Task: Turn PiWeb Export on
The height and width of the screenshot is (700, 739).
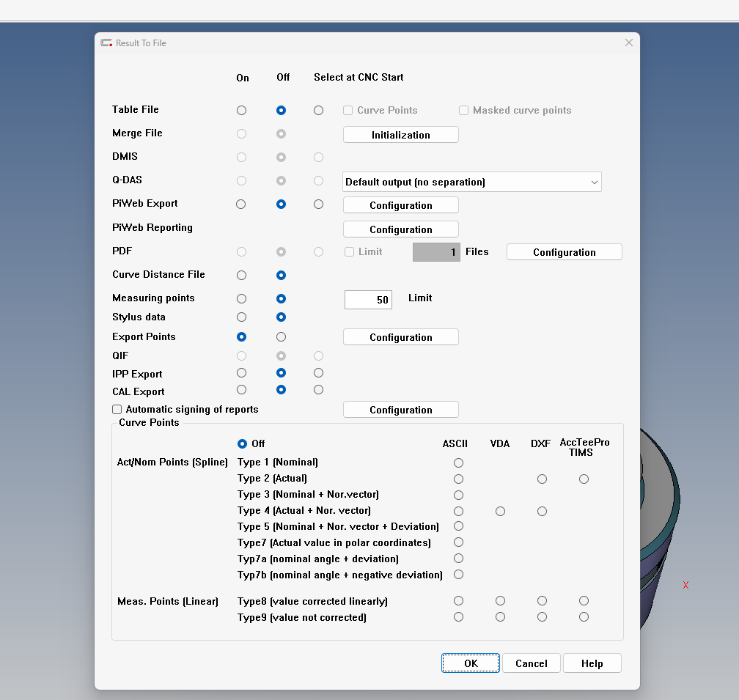Action: 241,205
